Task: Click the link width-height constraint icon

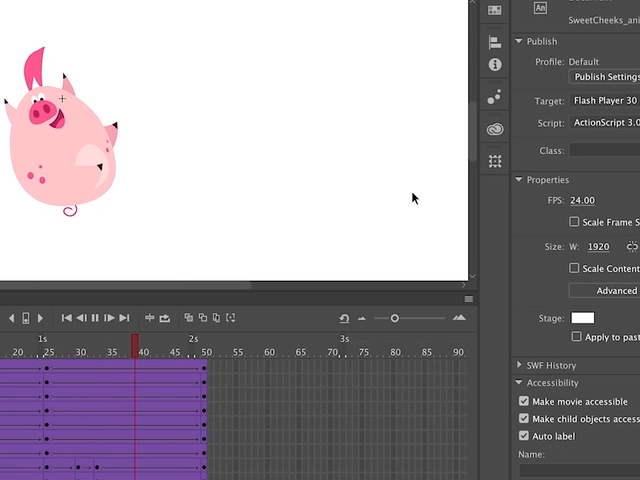Action: tap(632, 247)
